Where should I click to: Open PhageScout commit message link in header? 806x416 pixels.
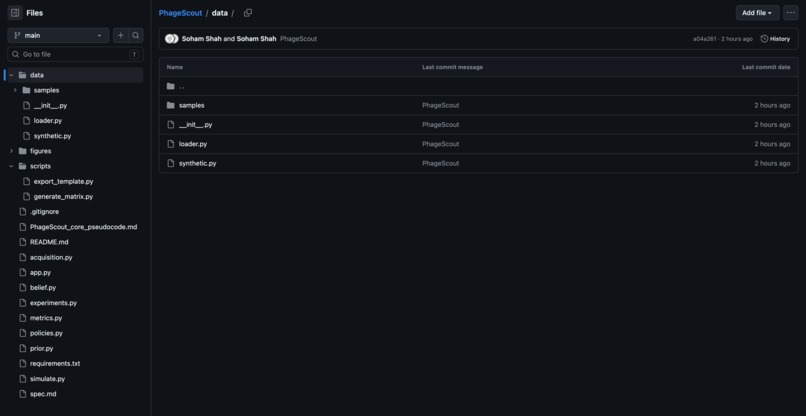[x=298, y=39]
